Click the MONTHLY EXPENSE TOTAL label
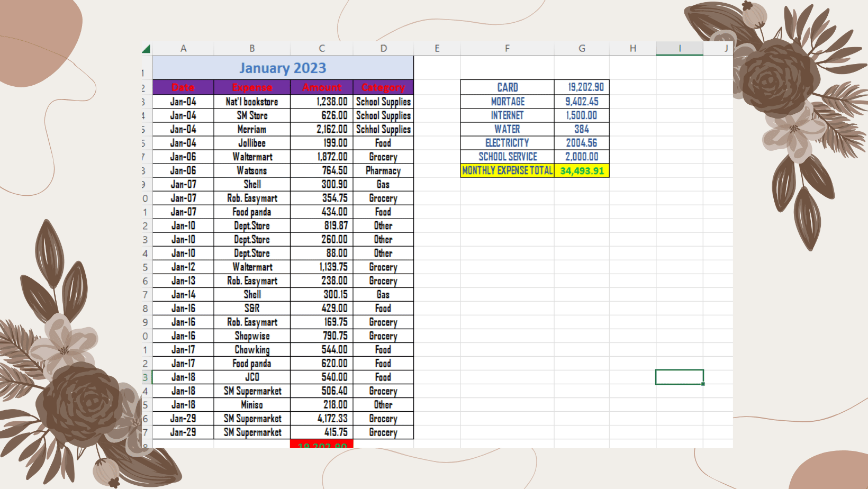 tap(507, 170)
